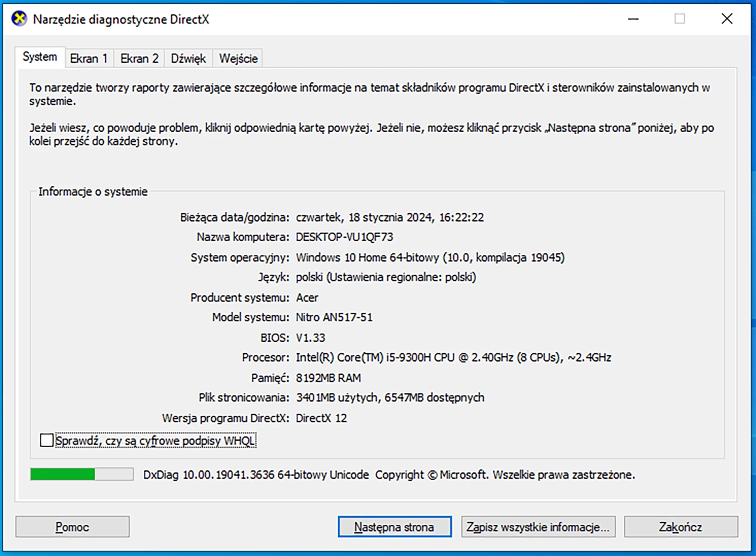Image resolution: width=756 pixels, height=556 pixels.
Task: Minimize the DirectX diagnostic window
Action: click(633, 19)
